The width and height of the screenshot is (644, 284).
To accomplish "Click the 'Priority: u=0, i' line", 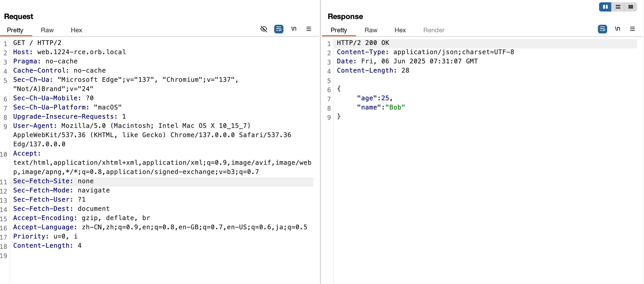I will 45,236.
